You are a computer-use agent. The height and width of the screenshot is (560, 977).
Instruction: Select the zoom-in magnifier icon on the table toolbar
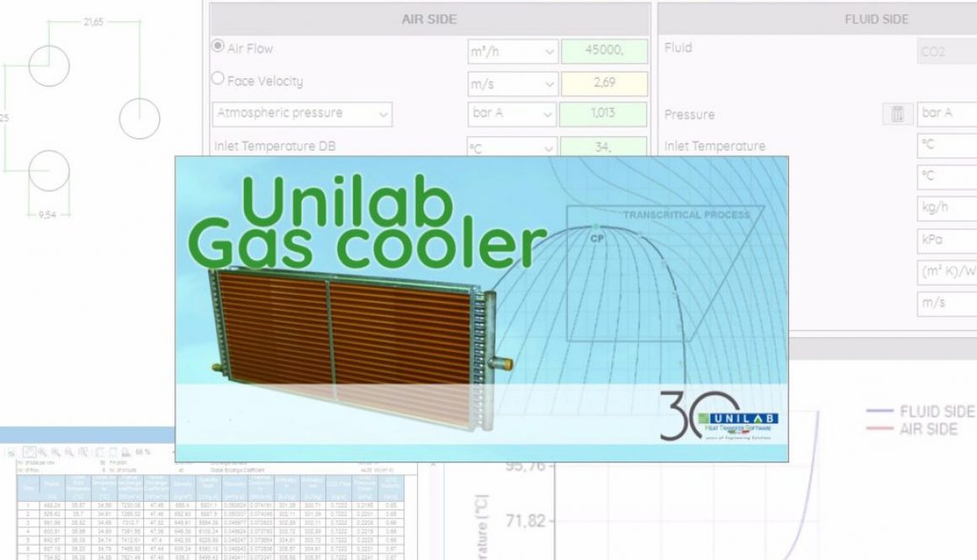click(42, 451)
